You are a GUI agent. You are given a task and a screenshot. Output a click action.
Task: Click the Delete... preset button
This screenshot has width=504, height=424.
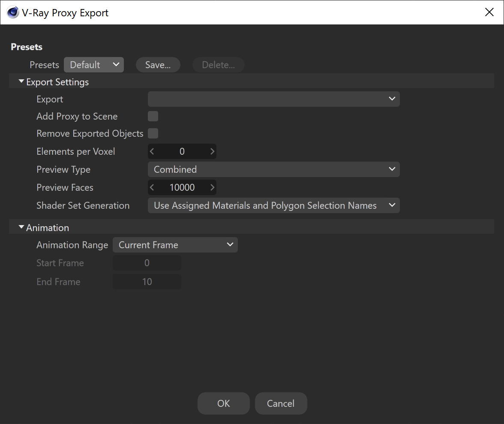pyautogui.click(x=218, y=65)
